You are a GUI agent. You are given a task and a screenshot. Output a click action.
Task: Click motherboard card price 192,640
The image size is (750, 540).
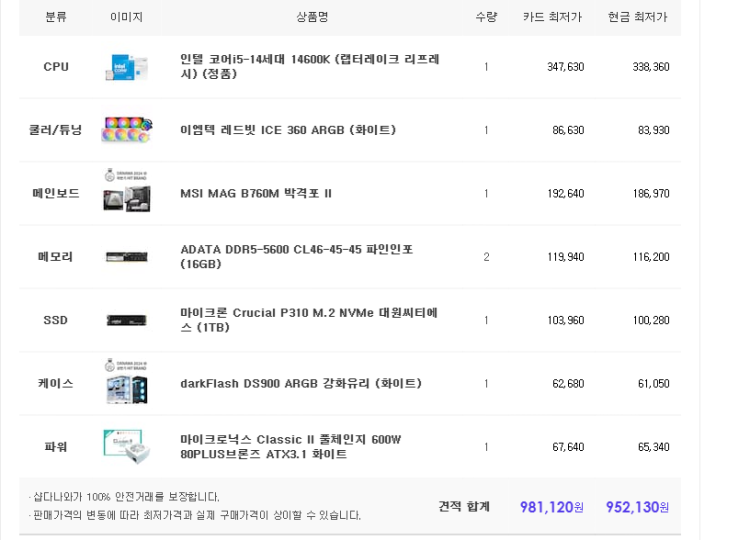[566, 194]
